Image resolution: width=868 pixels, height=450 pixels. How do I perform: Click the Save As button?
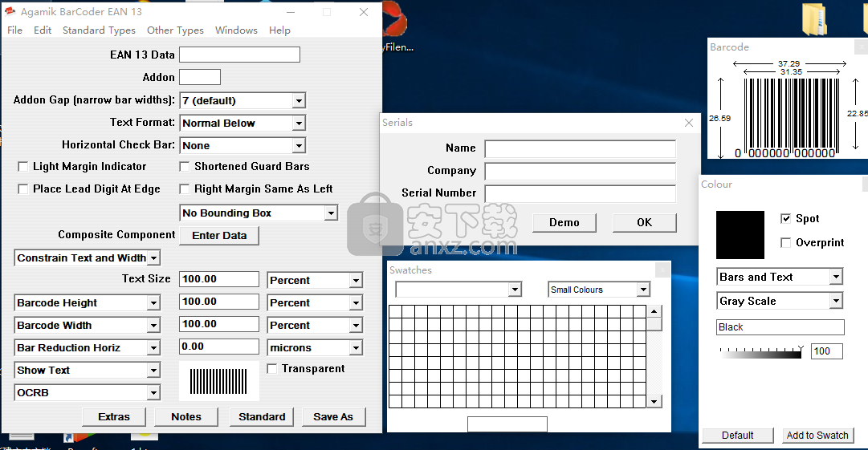click(x=333, y=417)
